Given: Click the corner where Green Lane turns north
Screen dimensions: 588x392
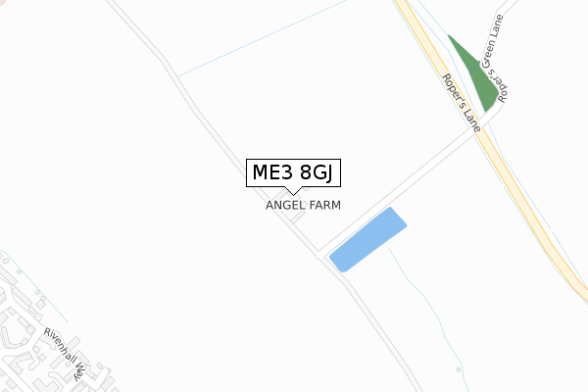Looking at the screenshot, I should [502, 106].
